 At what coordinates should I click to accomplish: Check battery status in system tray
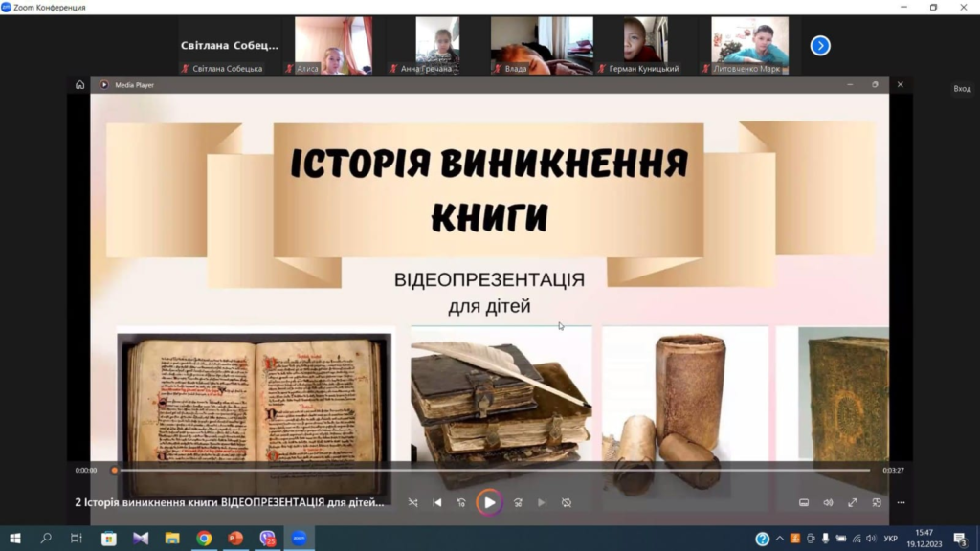point(841,539)
